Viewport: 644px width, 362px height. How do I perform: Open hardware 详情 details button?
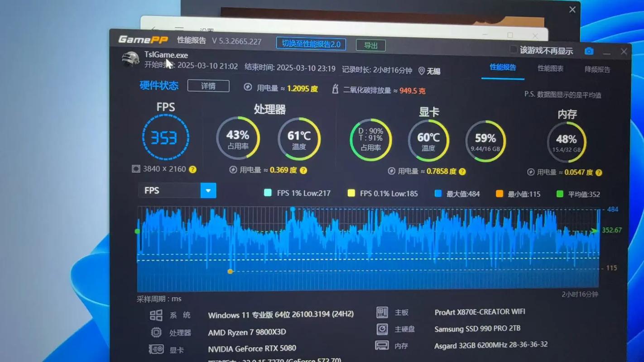[x=208, y=86]
